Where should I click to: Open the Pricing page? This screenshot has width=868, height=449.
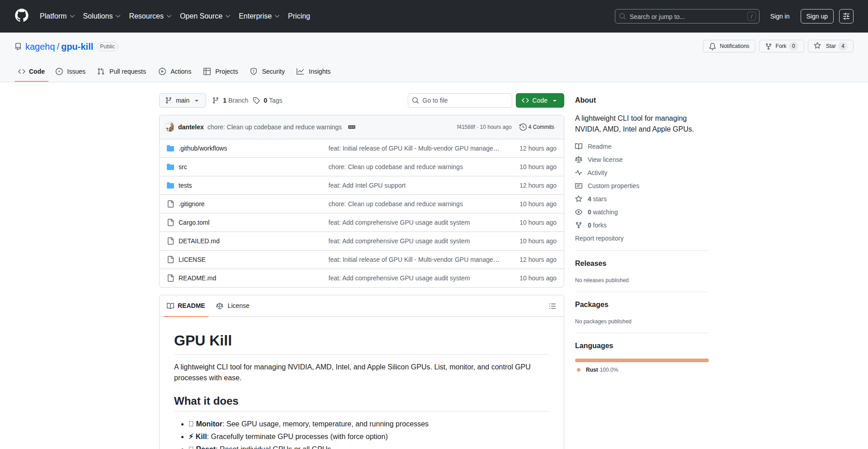(299, 16)
